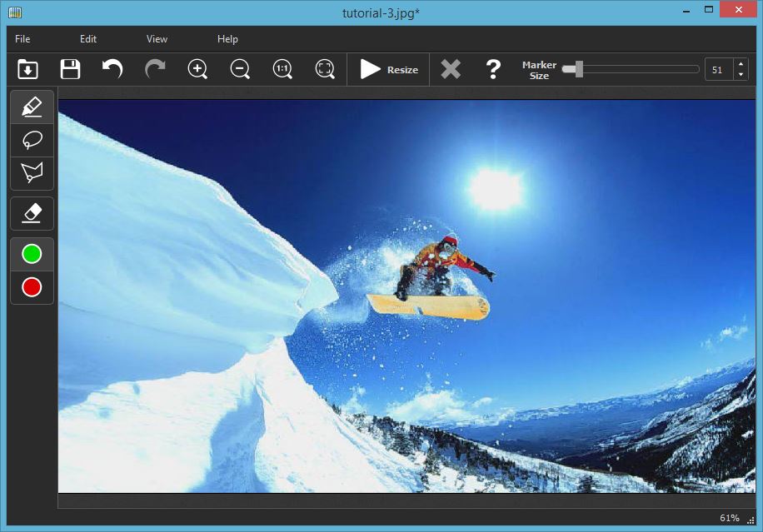
Task: Open an image file
Action: [x=26, y=69]
